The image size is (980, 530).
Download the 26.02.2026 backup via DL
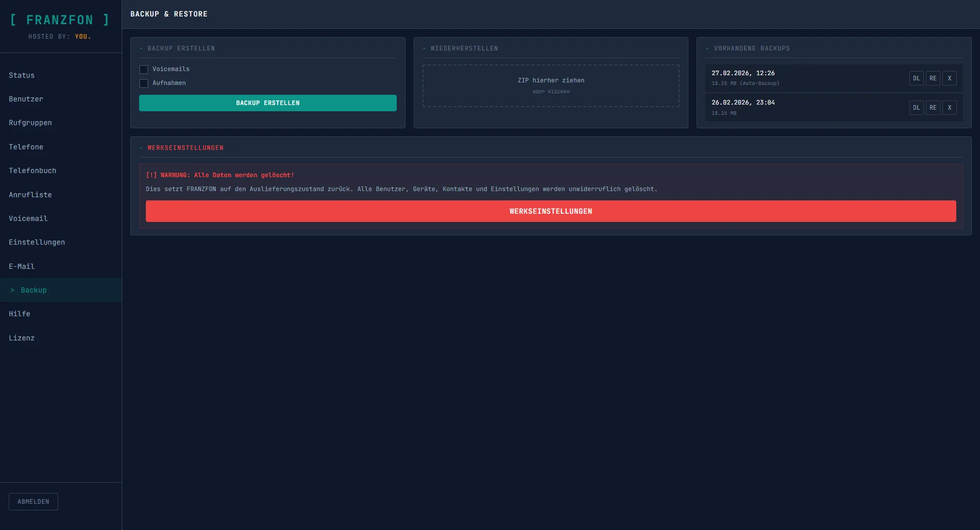pyautogui.click(x=916, y=108)
